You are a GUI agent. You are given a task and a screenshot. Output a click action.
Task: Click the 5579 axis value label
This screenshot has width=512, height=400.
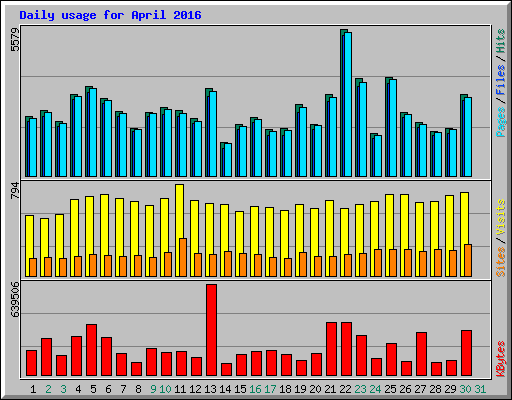coord(15,40)
